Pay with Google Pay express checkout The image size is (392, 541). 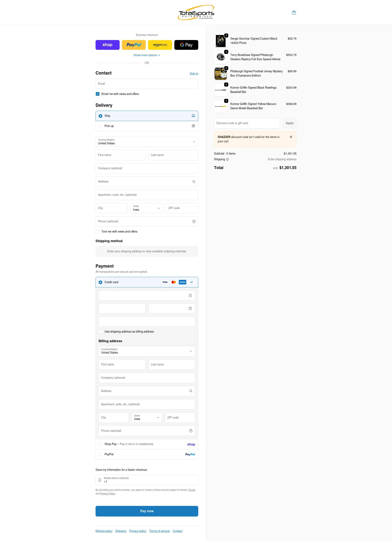pos(186,45)
